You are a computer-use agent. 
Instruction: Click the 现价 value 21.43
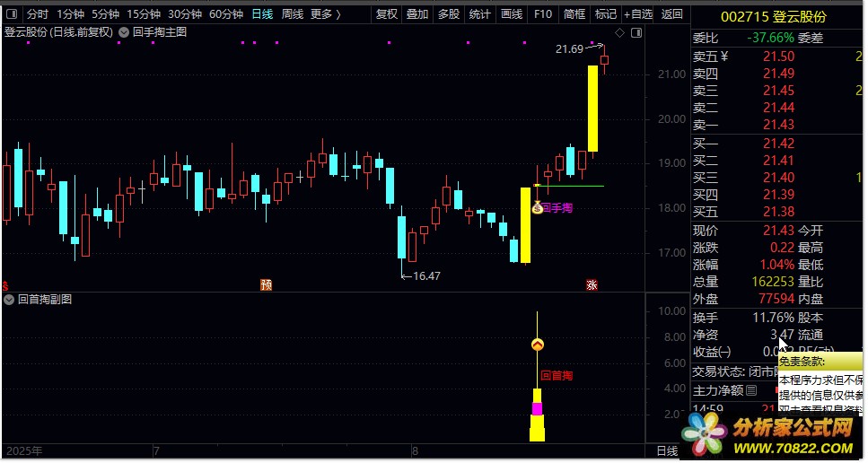778,231
